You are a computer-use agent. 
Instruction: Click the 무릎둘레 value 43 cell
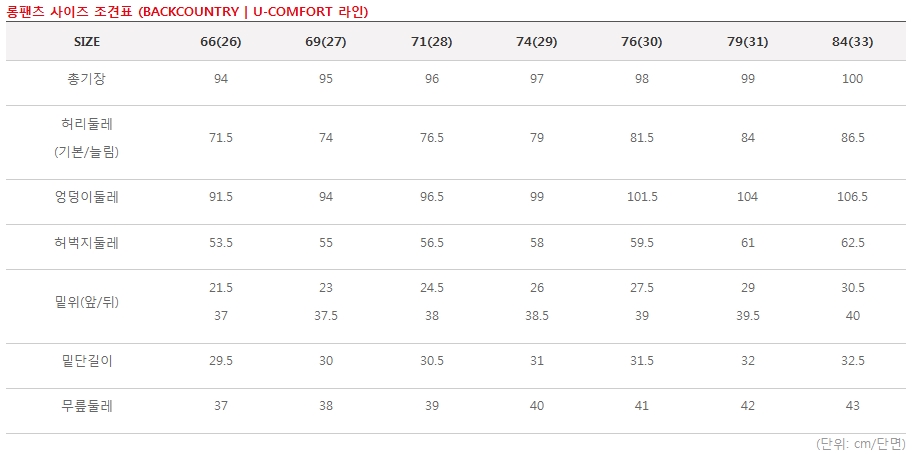coord(853,406)
